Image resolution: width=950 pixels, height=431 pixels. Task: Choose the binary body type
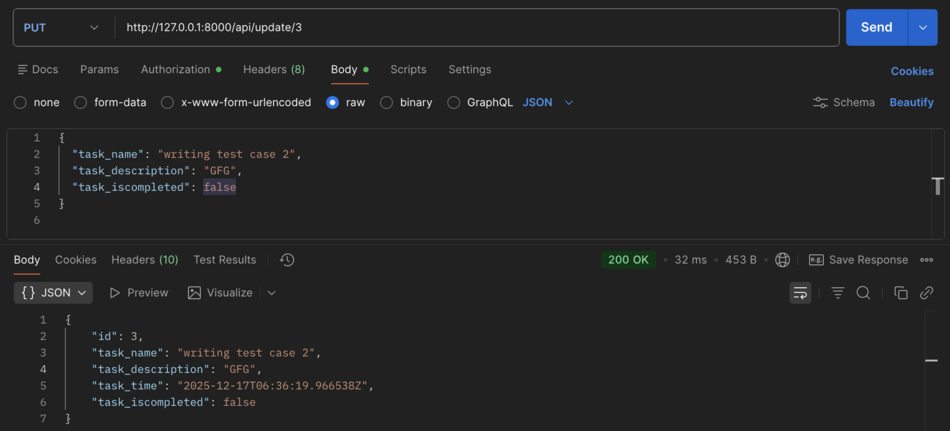point(387,102)
